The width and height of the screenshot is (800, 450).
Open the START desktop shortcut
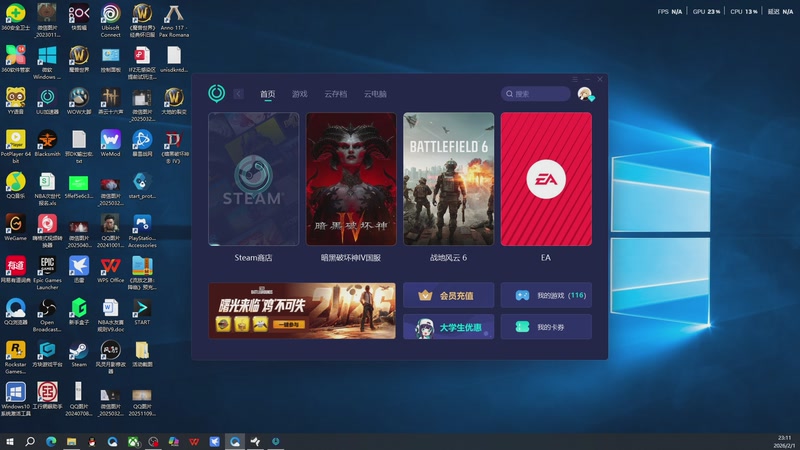click(x=142, y=311)
